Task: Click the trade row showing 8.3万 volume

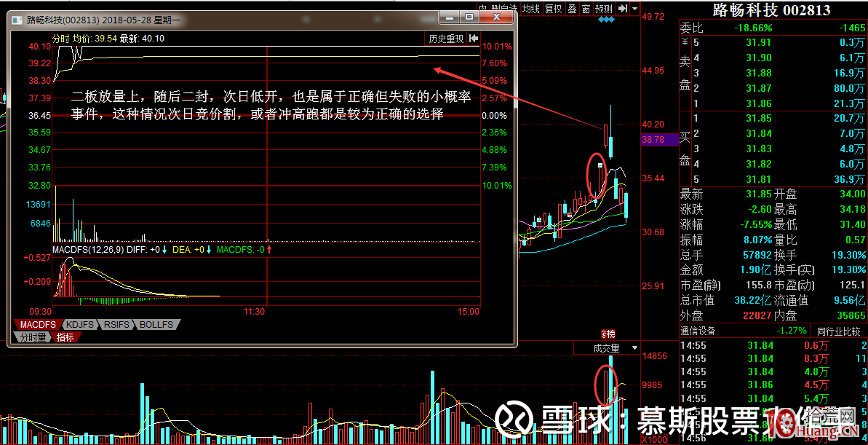Action: tap(773, 358)
